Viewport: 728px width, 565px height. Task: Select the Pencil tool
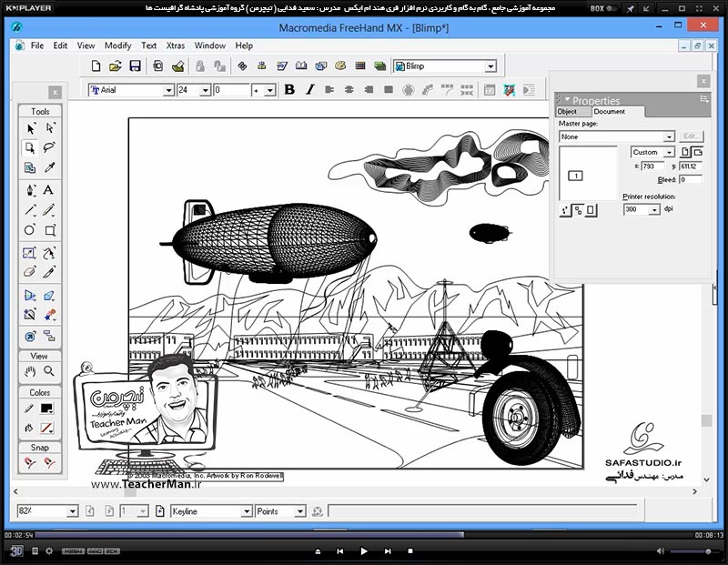[49, 210]
